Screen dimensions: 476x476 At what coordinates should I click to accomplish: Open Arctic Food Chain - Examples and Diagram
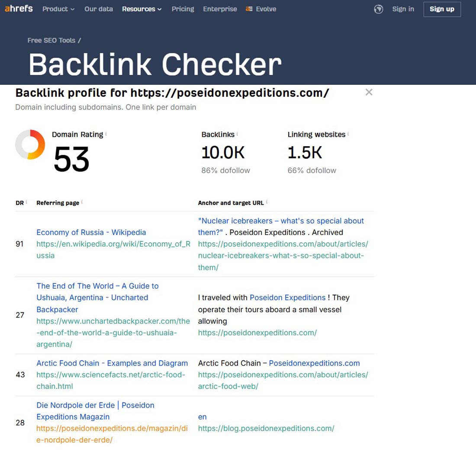coord(112,363)
